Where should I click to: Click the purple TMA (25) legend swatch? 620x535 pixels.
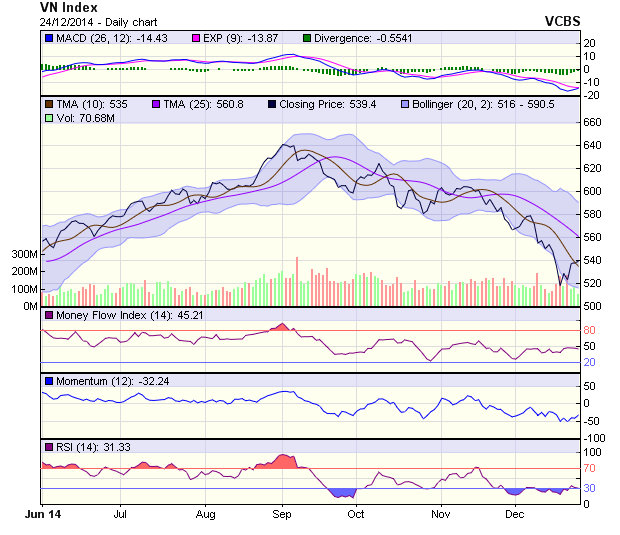pos(155,103)
